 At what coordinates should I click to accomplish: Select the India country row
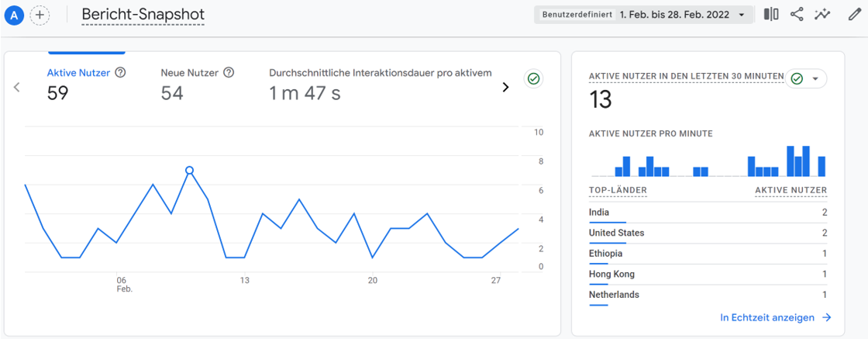[x=708, y=213]
